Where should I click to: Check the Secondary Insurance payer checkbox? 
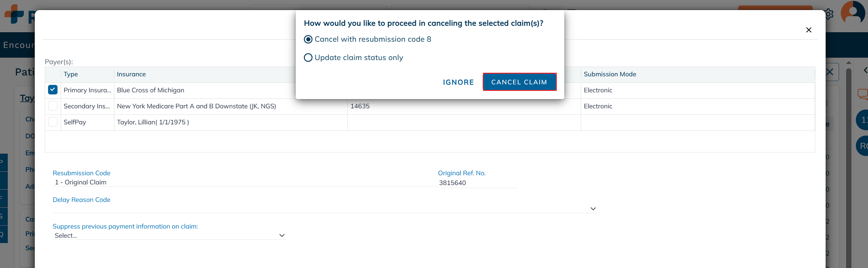coord(53,106)
